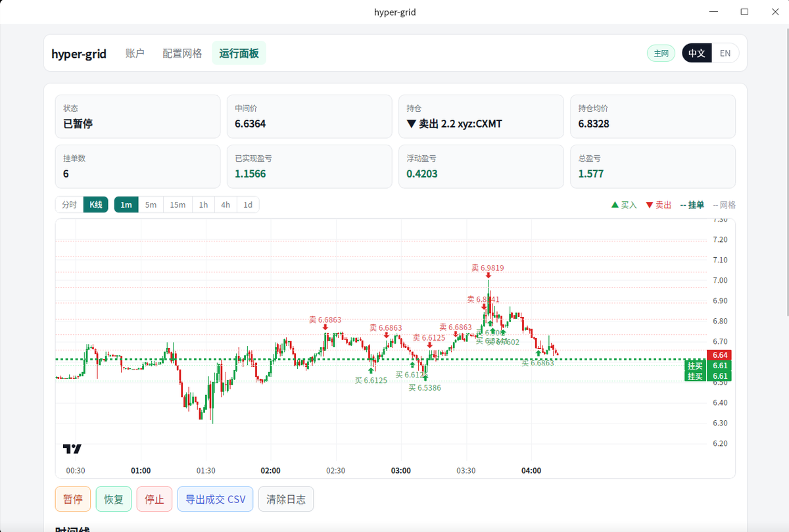Click the 04:00 time axis label
The height and width of the screenshot is (532, 789).
pyautogui.click(x=531, y=471)
